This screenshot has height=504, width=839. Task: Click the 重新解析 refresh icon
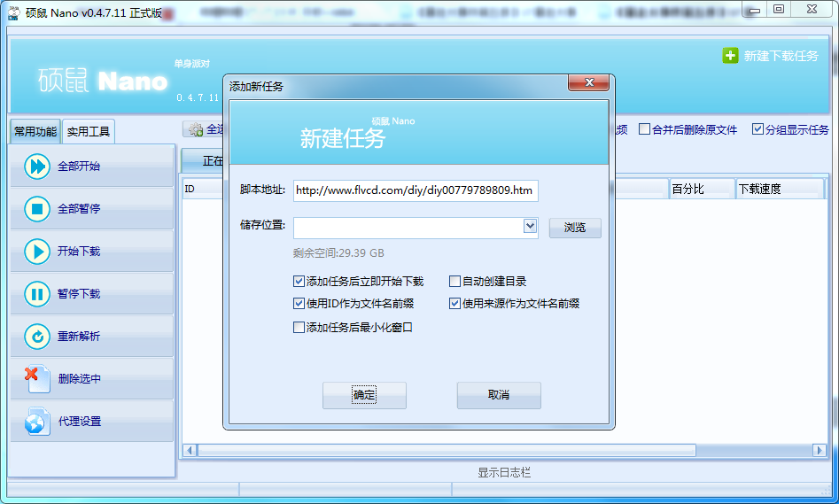(x=37, y=336)
